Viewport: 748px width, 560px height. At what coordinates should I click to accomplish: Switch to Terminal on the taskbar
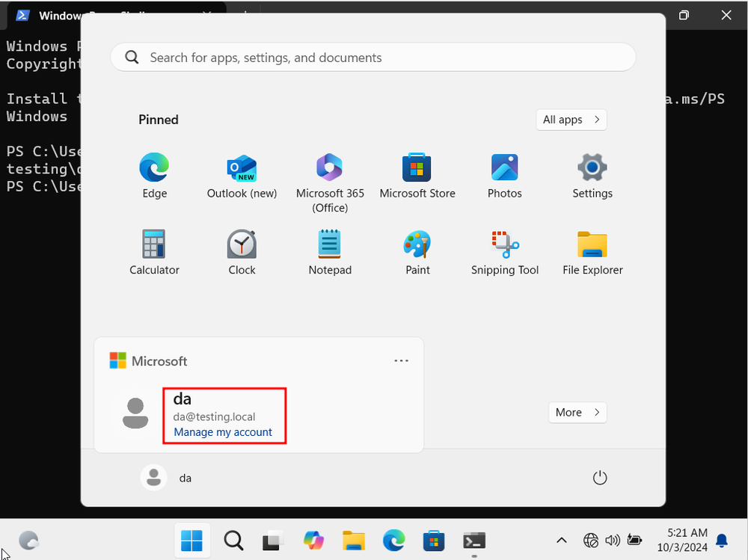click(473, 541)
